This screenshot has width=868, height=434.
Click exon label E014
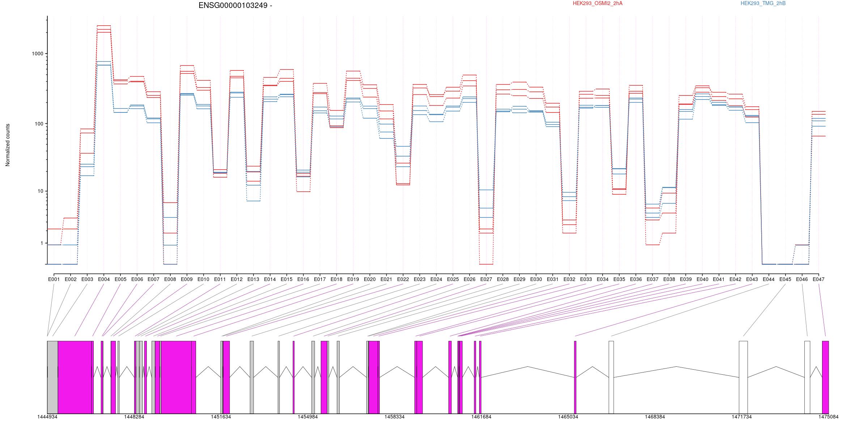click(270, 279)
